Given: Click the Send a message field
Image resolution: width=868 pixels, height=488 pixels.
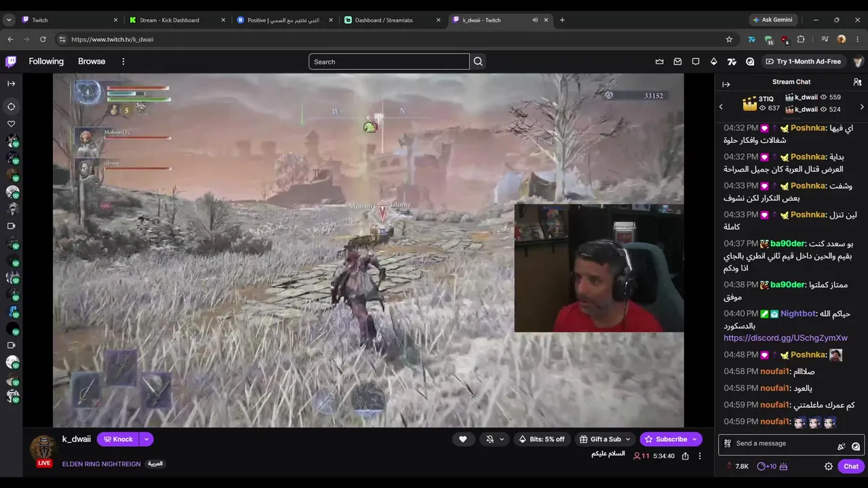Looking at the screenshot, I should [790, 444].
